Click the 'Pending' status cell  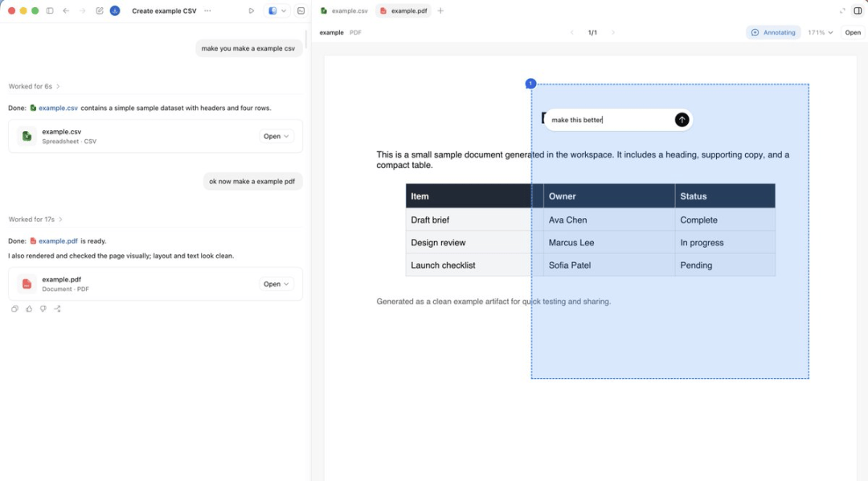click(725, 265)
